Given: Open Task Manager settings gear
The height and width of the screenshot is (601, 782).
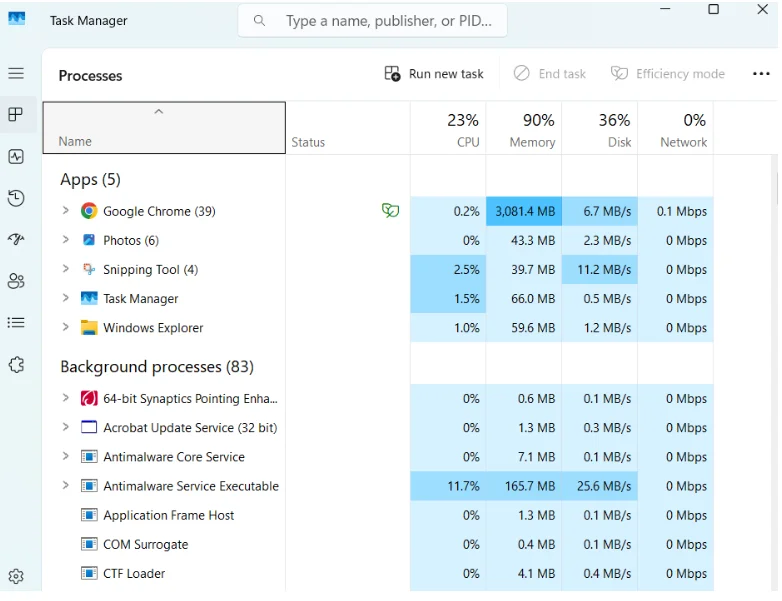Looking at the screenshot, I should 16,576.
